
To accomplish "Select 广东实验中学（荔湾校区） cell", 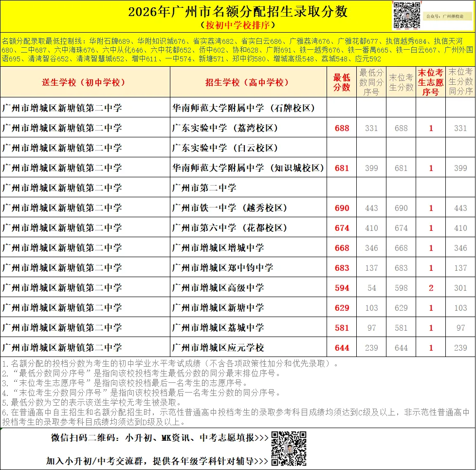I will pos(248,128).
